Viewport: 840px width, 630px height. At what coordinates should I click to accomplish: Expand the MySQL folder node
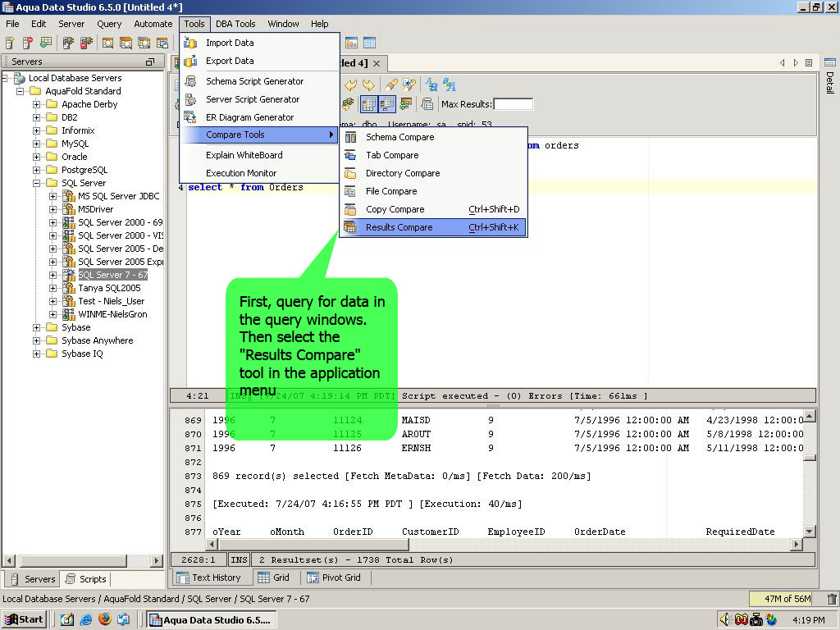coord(36,144)
